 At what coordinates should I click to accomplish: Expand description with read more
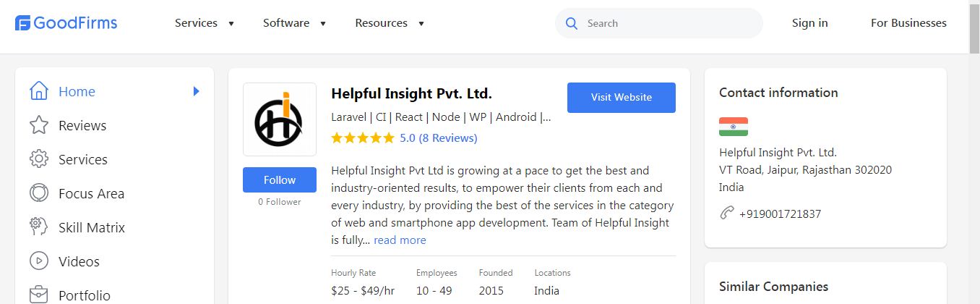400,240
